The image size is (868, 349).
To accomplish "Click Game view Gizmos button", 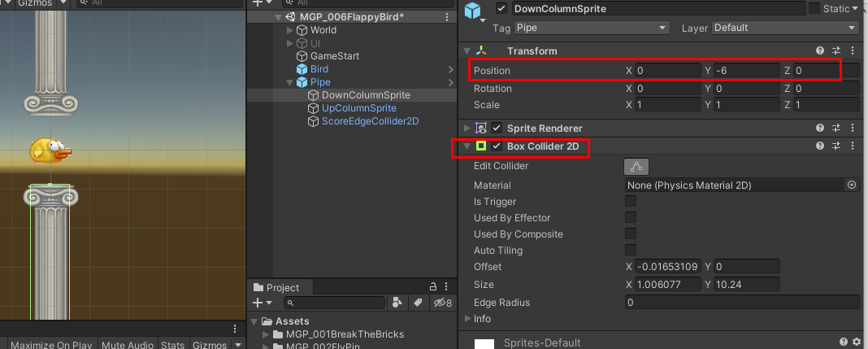I will tap(210, 345).
